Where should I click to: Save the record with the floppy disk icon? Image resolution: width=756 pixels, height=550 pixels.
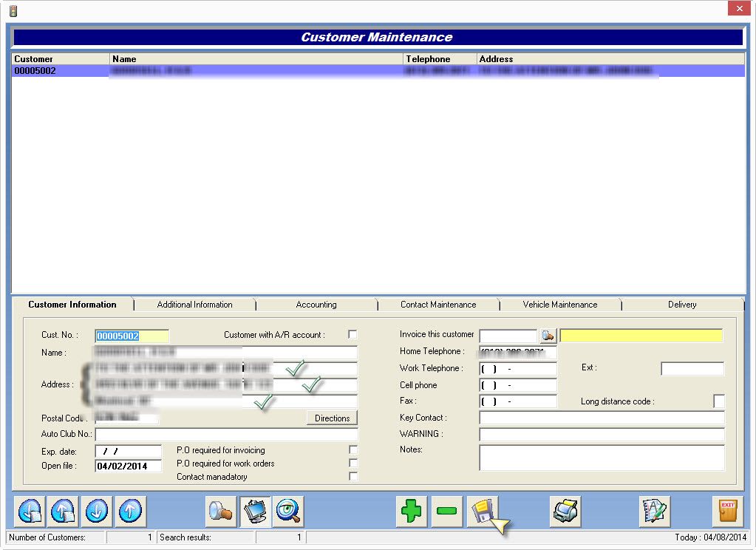[x=482, y=511]
